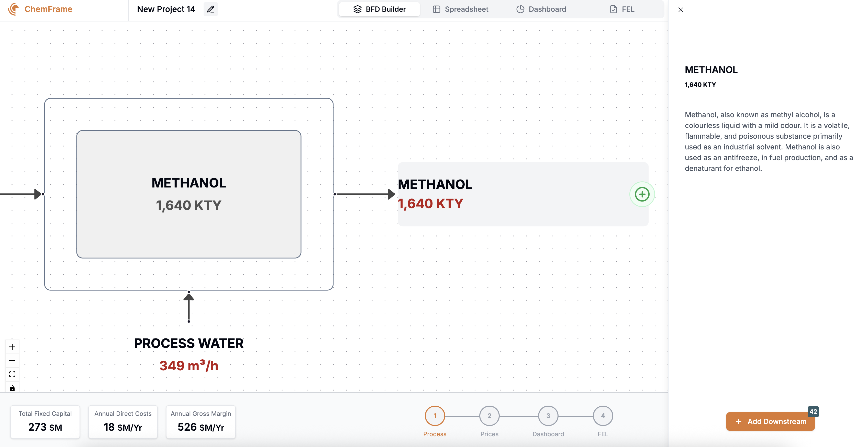
Task: Click the green plus on Methanol stream
Action: (642, 194)
